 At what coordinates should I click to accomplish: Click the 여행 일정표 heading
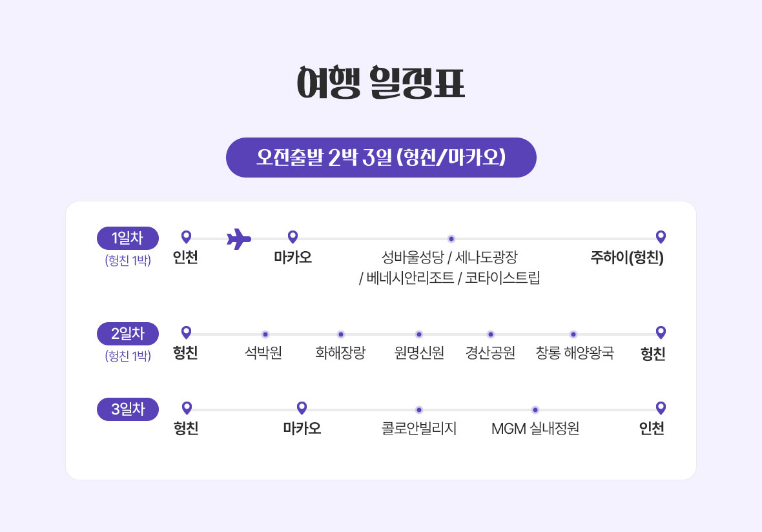point(381,83)
